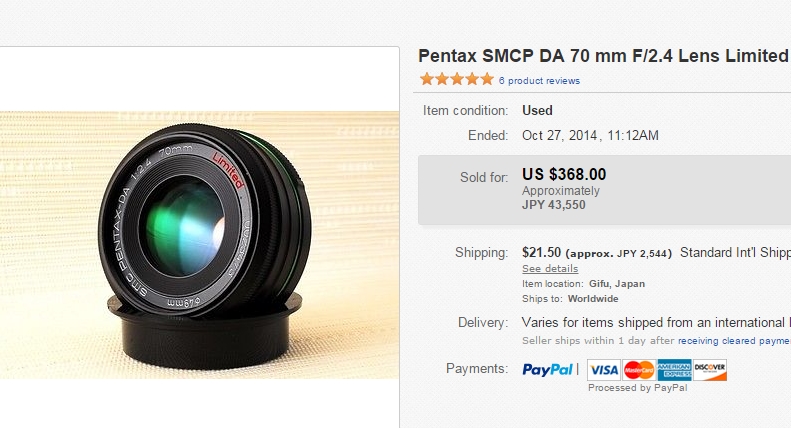This screenshot has width=791, height=428.
Task: Click the Pentax lens product photo
Action: (x=200, y=245)
